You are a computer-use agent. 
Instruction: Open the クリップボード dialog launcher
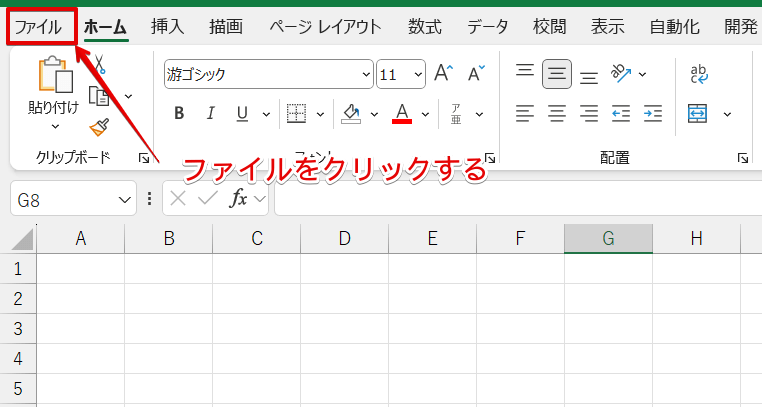tap(144, 158)
